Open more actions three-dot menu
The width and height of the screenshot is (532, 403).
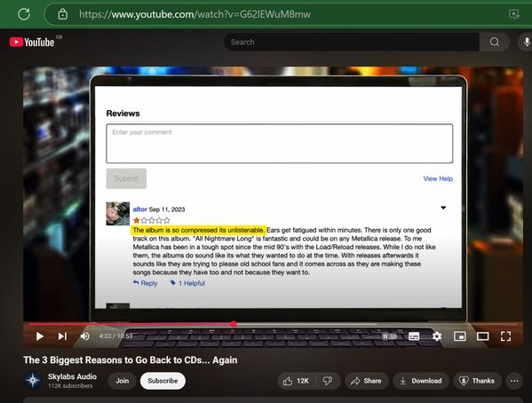[514, 381]
